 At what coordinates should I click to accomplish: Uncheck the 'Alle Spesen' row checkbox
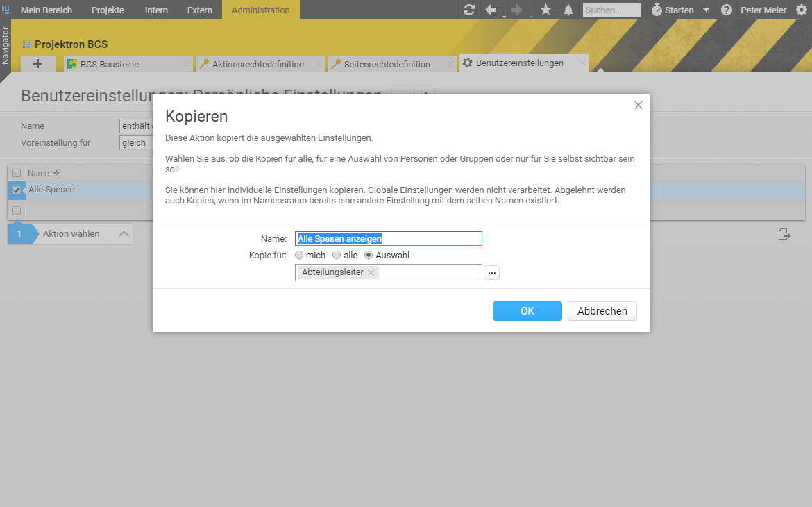coord(17,190)
